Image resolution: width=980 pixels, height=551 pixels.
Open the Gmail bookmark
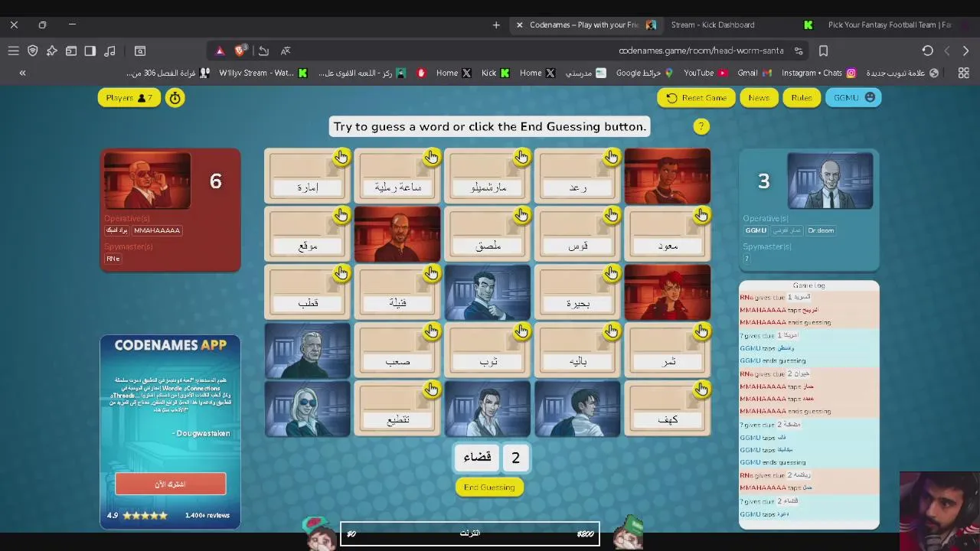(754, 73)
